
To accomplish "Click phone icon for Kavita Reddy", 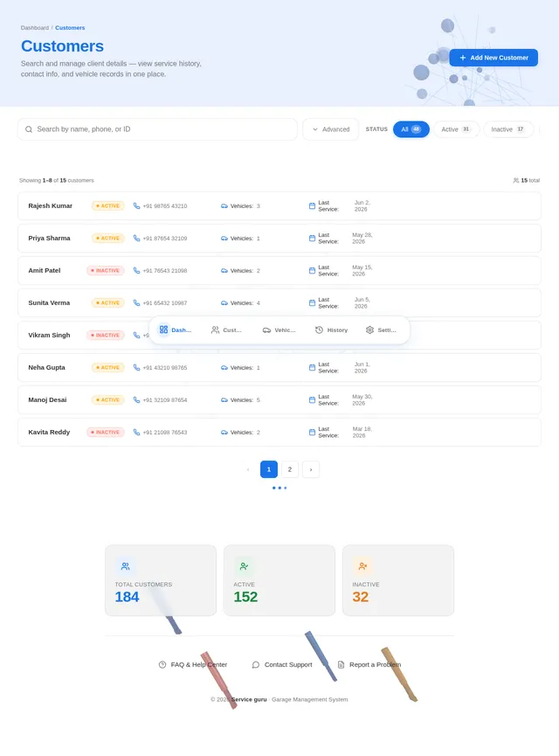I will pos(136,432).
